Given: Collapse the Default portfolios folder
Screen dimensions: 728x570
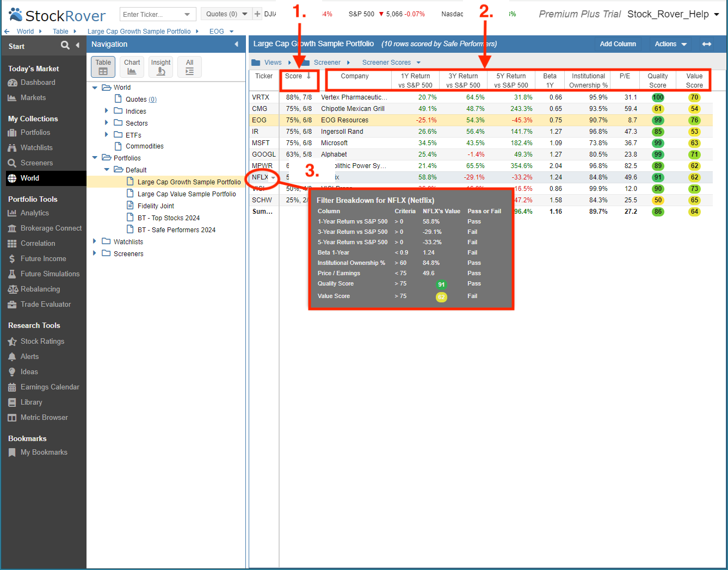Looking at the screenshot, I should tap(107, 170).
